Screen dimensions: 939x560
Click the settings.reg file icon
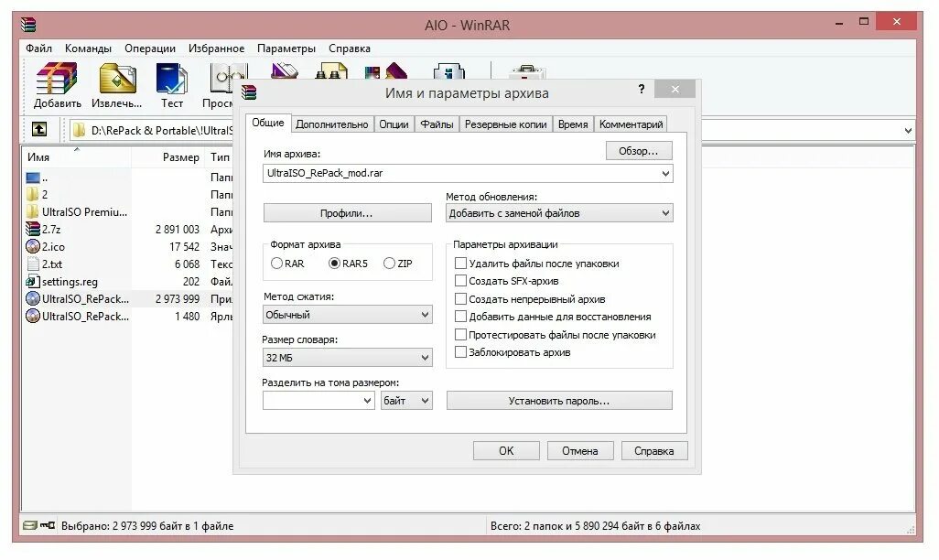(x=32, y=282)
